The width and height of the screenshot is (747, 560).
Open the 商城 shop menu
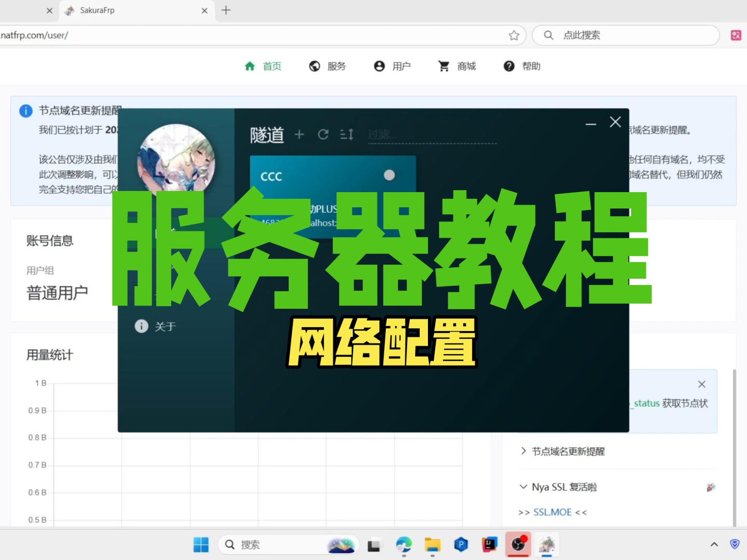[x=457, y=66]
